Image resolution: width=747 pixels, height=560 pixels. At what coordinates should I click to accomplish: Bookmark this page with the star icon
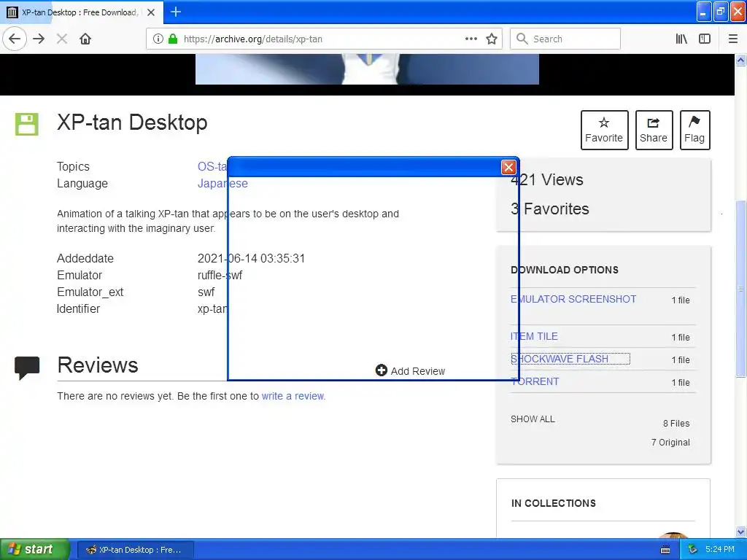click(x=492, y=39)
